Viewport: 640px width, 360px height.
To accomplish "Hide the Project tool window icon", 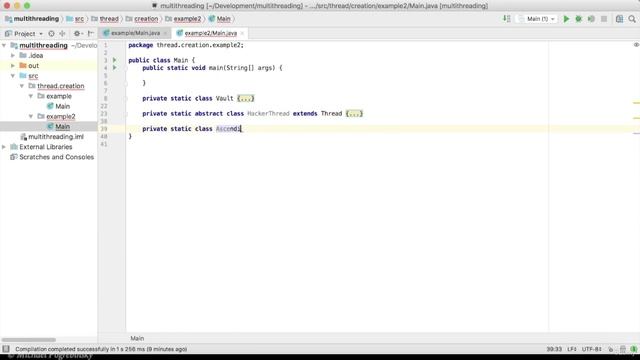I will [x=91, y=33].
